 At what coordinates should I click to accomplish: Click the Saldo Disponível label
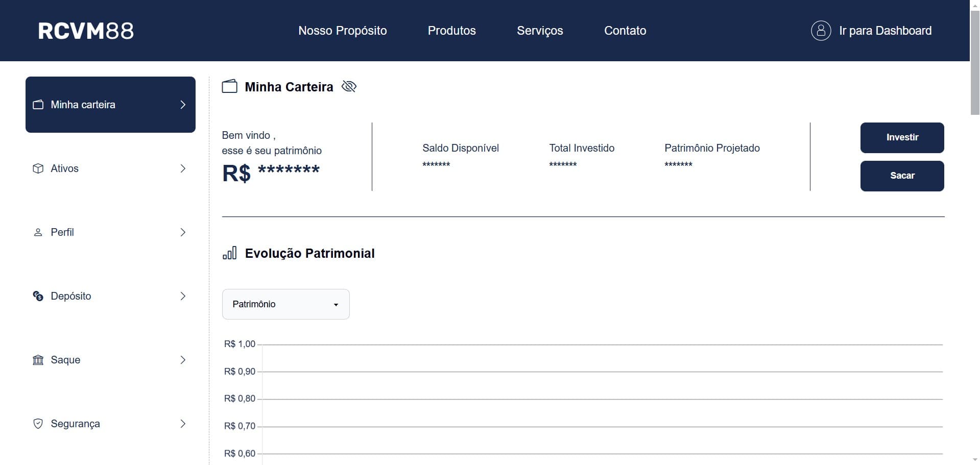click(x=461, y=148)
